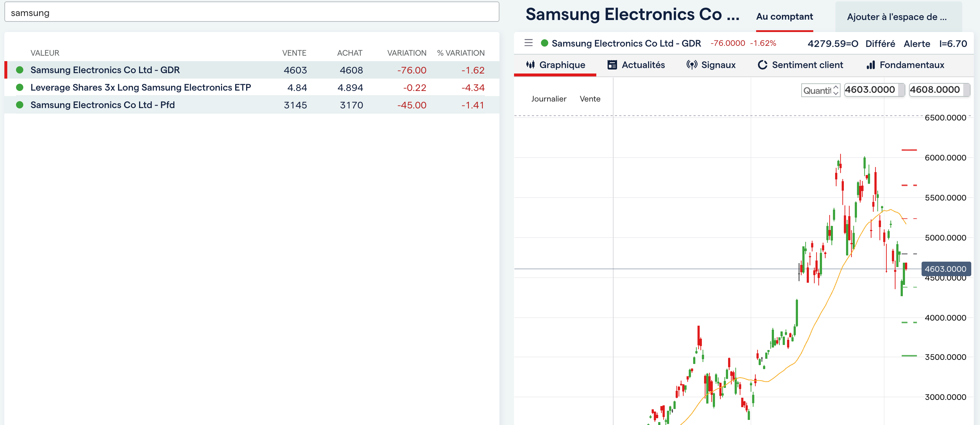Click the Sentiment client circular icon

click(762, 65)
